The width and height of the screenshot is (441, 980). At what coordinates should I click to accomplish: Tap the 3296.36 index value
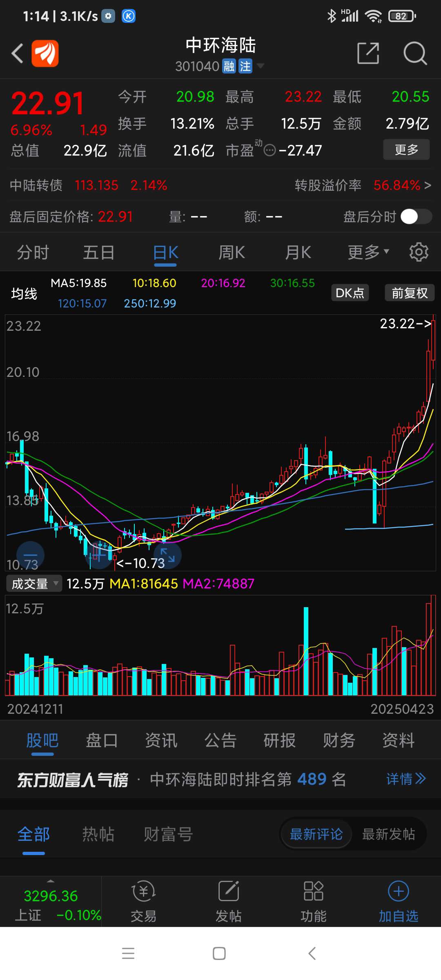(x=51, y=896)
